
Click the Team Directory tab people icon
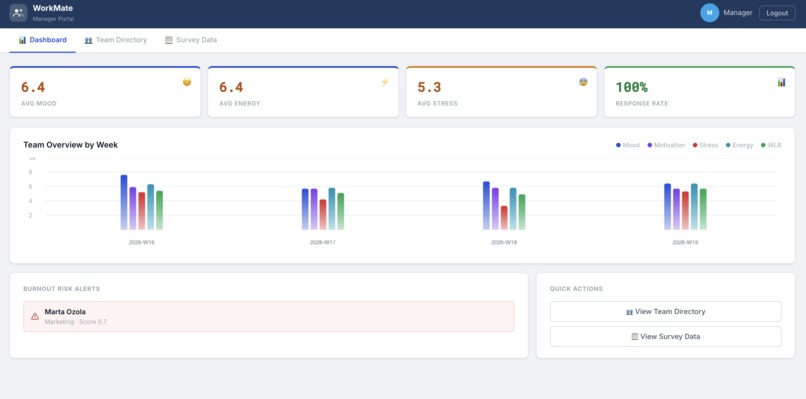tap(88, 40)
